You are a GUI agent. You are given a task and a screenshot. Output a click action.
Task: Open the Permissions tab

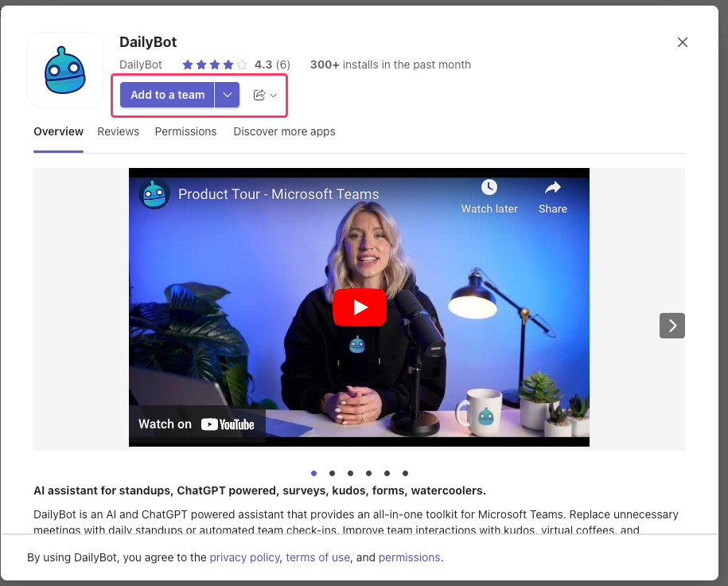point(185,131)
